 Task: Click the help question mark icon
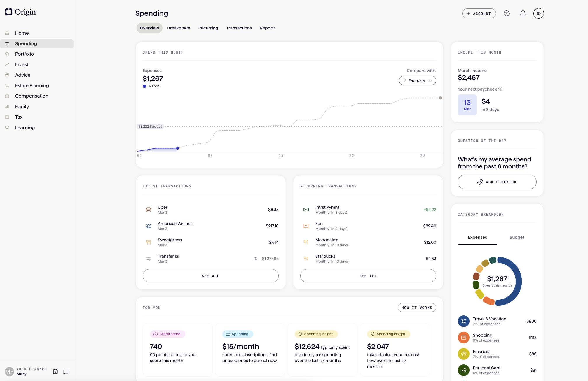point(506,13)
